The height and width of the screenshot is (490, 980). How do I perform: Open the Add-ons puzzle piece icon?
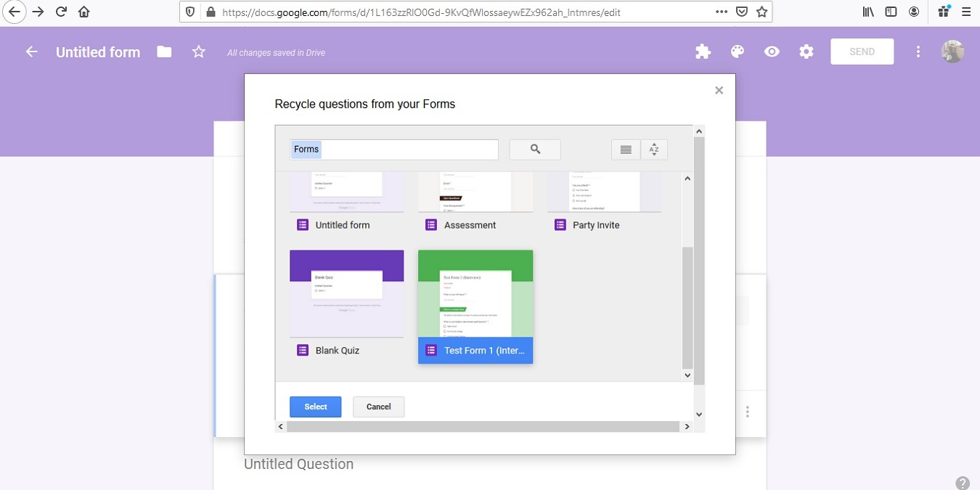[x=702, y=51]
